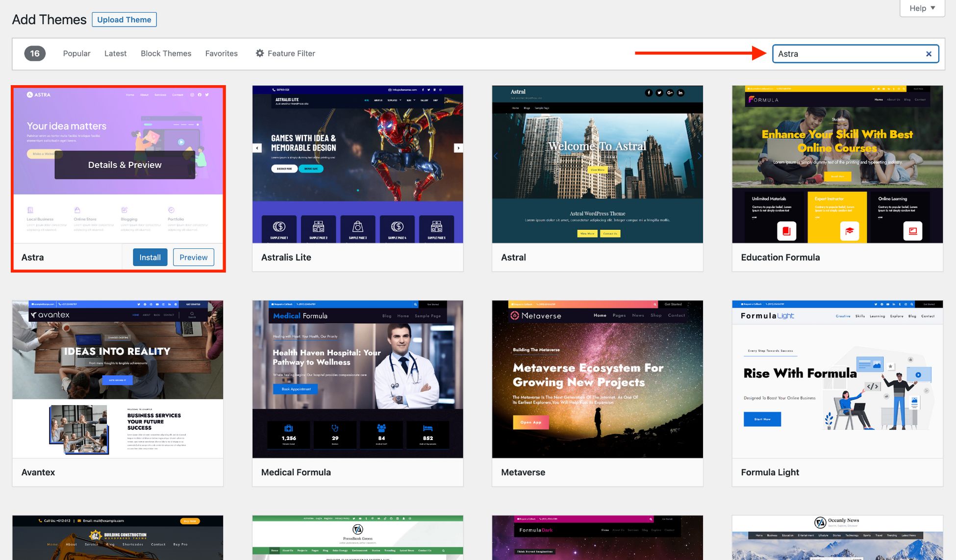Clear the Astra search field with X icon
956x560 pixels.
928,54
